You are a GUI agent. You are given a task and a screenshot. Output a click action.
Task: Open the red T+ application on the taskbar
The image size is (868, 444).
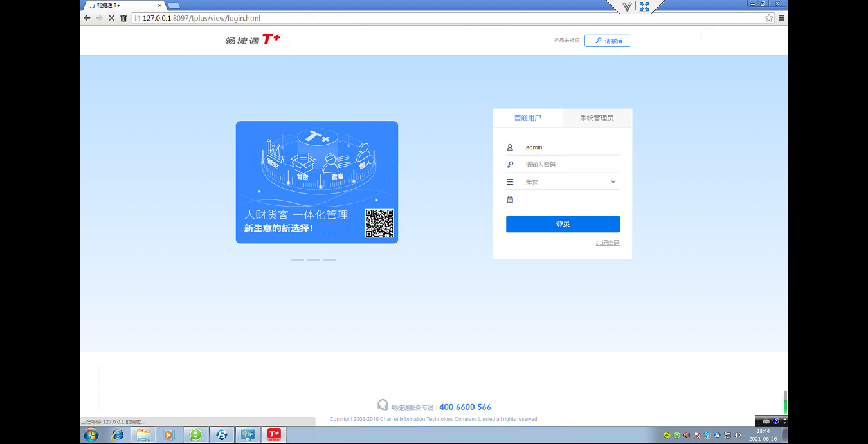click(274, 435)
